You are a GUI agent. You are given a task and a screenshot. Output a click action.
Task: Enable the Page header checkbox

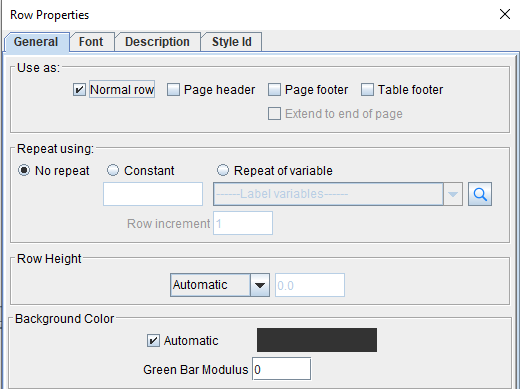tap(173, 90)
